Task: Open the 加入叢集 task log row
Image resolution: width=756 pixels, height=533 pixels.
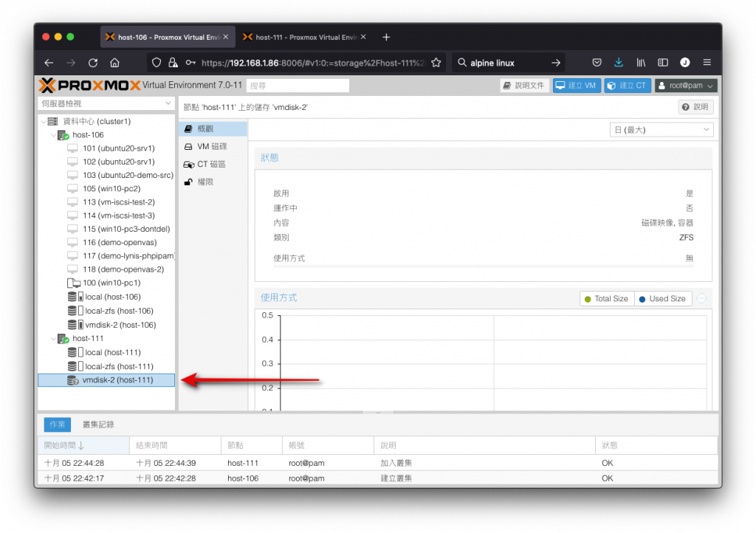Action: 377,463
